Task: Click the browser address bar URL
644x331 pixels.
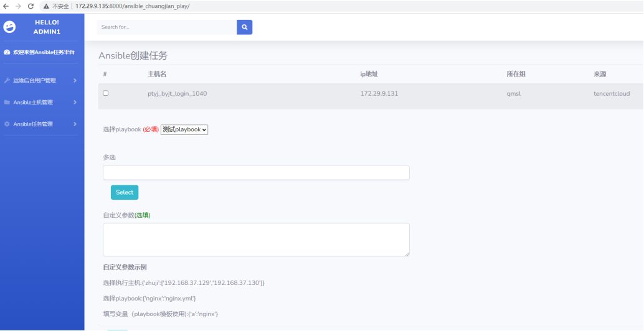Action: tap(132, 7)
